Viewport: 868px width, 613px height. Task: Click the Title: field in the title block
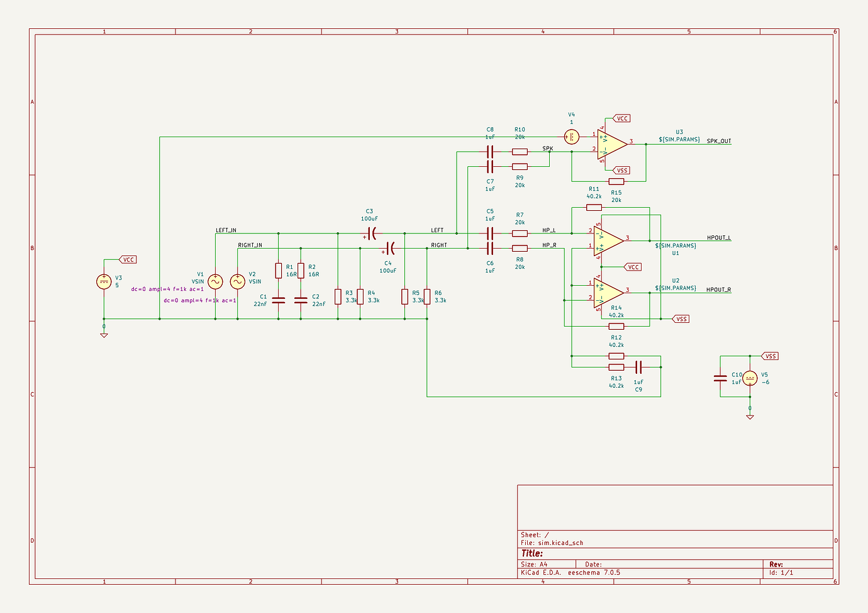[x=532, y=552]
